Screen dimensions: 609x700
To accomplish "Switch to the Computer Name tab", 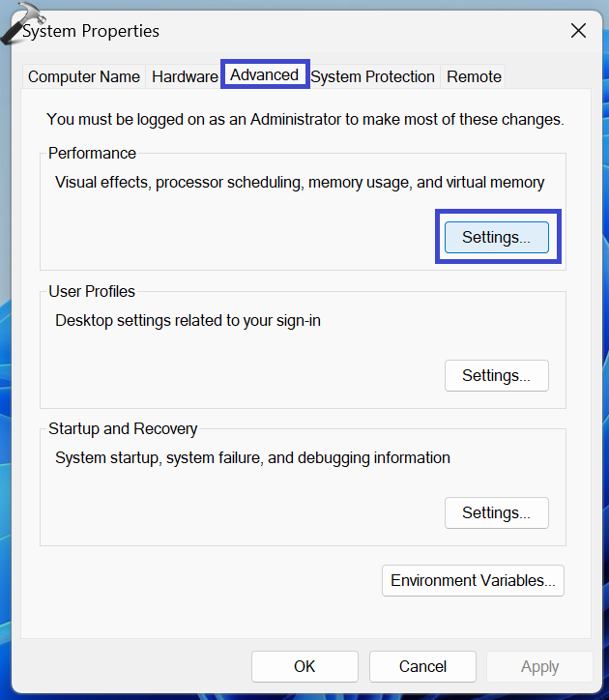I will (x=84, y=76).
